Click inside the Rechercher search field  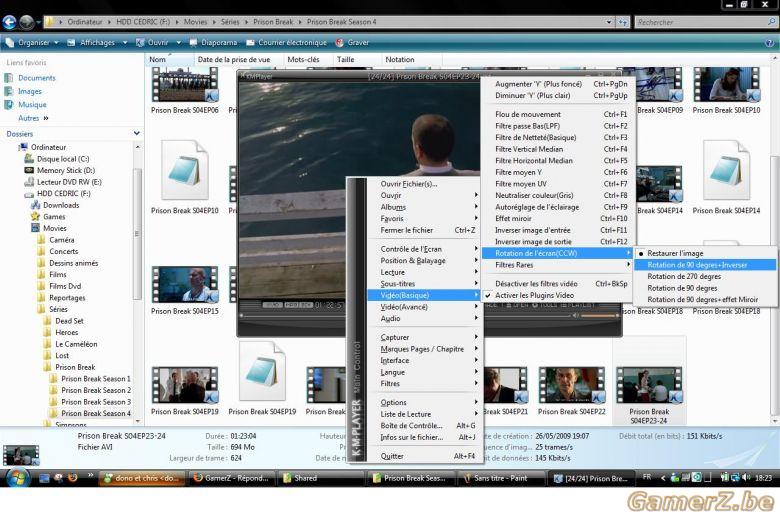click(x=700, y=22)
